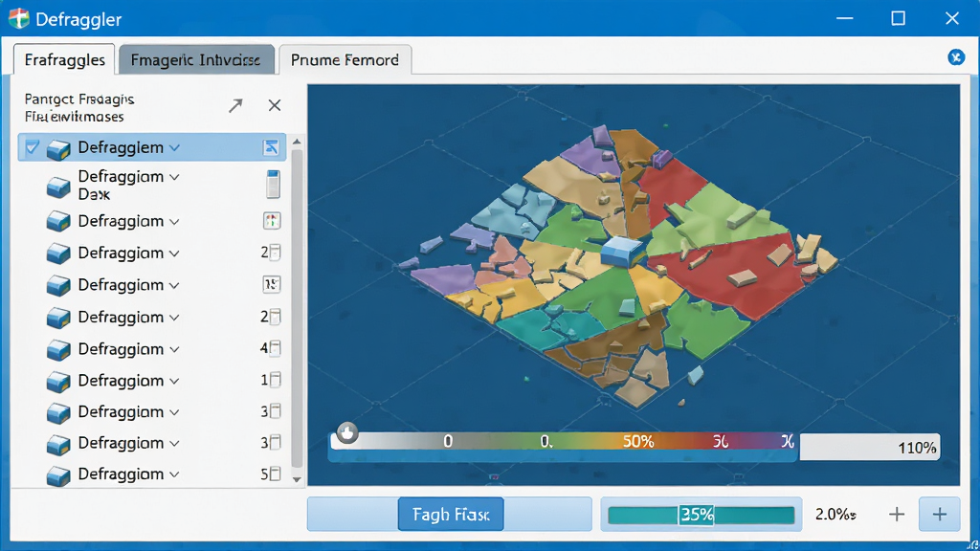This screenshot has width=980, height=551.
Task: Click the diagonal arrow pop-out icon in panel header
Action: [x=235, y=105]
